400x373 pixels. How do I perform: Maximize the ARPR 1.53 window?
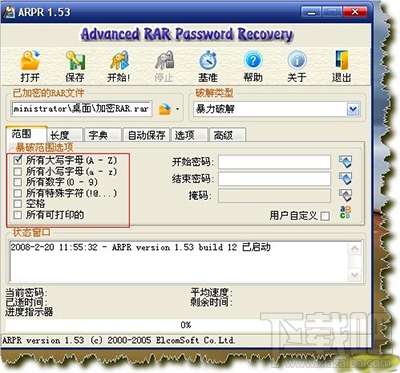coord(332,12)
